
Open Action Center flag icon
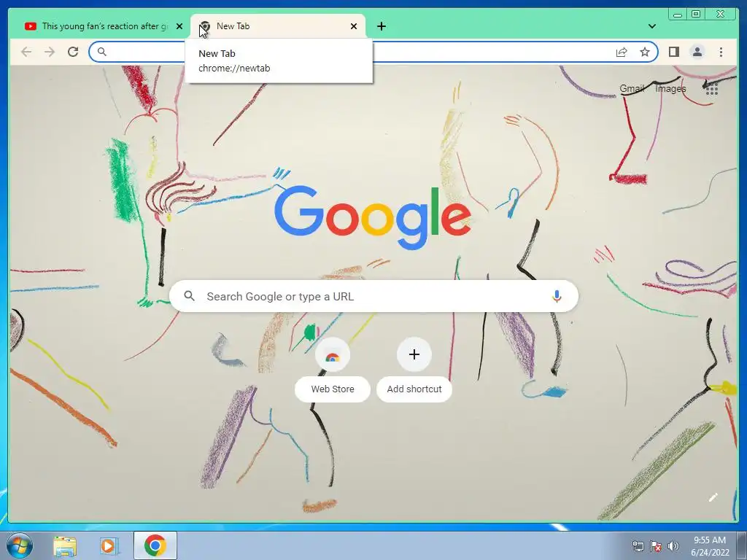pos(656,546)
